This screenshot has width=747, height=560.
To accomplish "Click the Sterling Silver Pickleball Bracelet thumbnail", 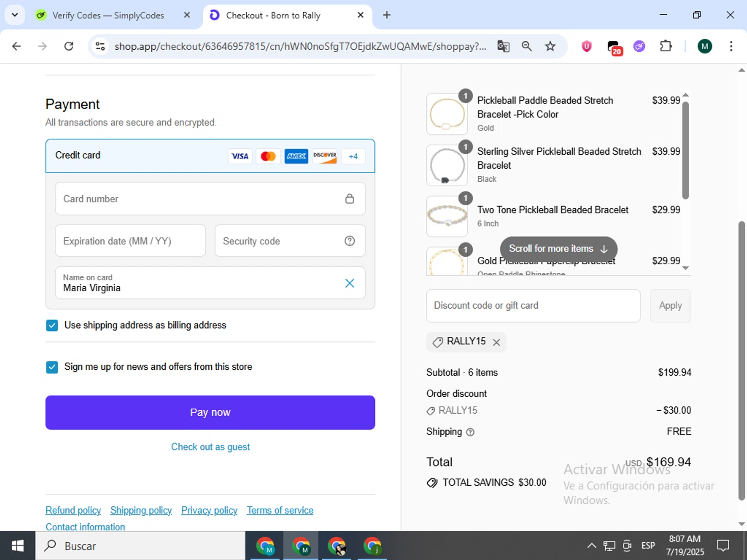I will tap(447, 165).
